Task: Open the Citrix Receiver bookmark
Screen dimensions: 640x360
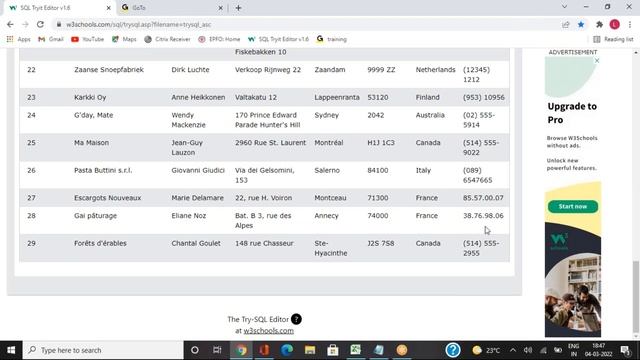Action: [167, 39]
